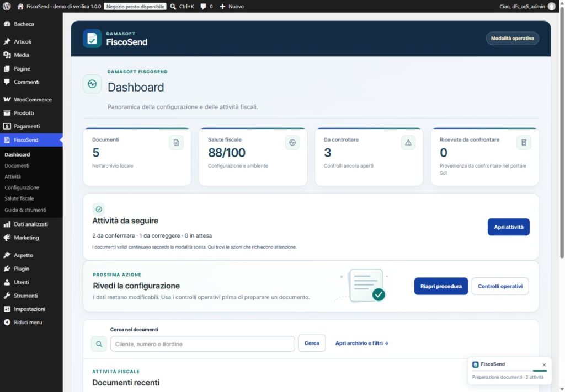Click the Plugin icon in sidebar
The height and width of the screenshot is (392, 565).
coord(7,269)
